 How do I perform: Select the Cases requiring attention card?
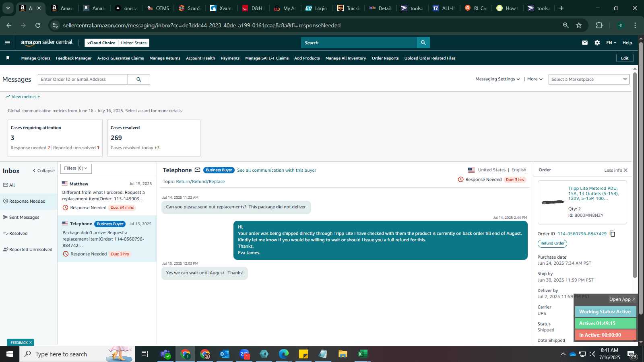[x=55, y=138]
